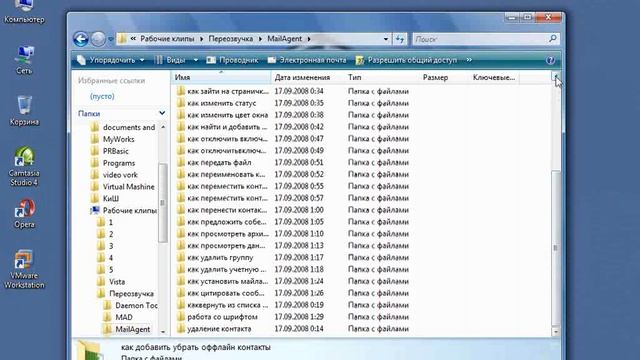Expand the arrow after MailAgent breadcrumb
640x360 pixels.
309,39
